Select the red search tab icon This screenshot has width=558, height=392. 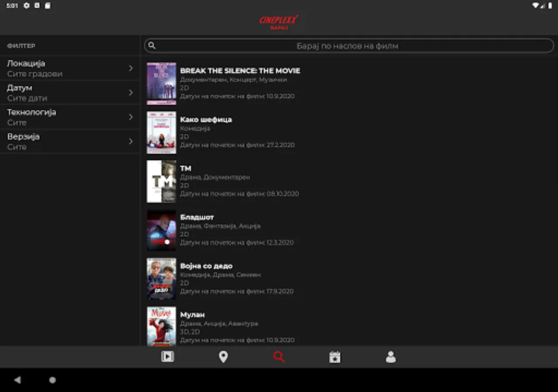(279, 357)
